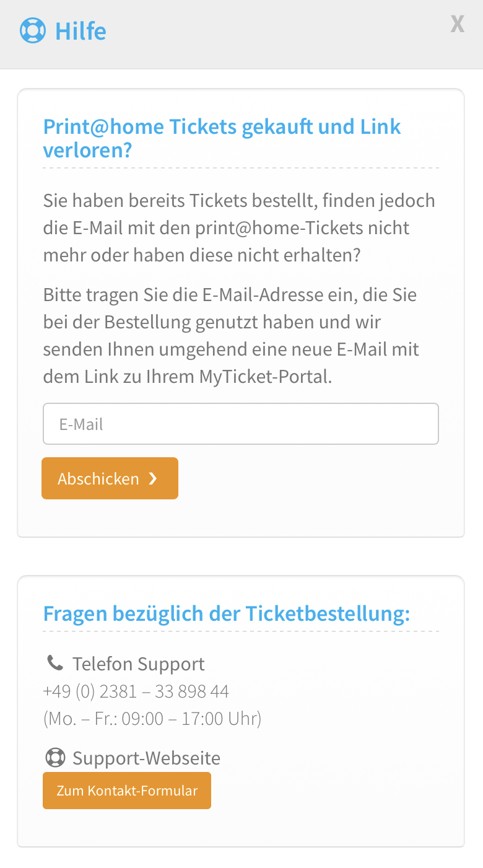Screen dimensions: 483x868
Task: Click the Mo. – Fr. opening hours text
Action: [152, 719]
